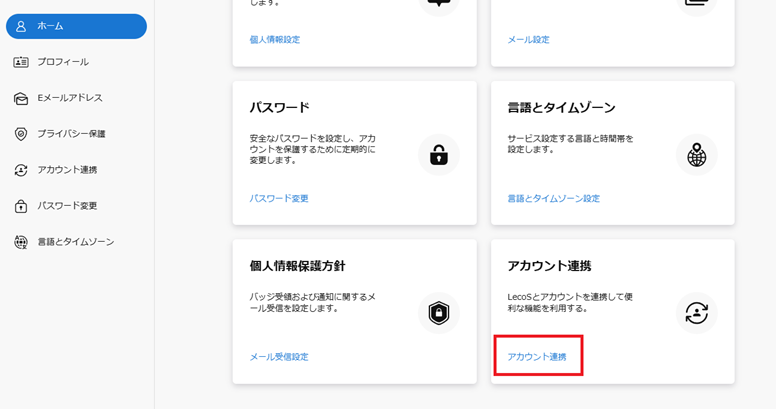
Task: Click the パスワード変更 lock icon in sidebar
Action: pyautogui.click(x=21, y=206)
